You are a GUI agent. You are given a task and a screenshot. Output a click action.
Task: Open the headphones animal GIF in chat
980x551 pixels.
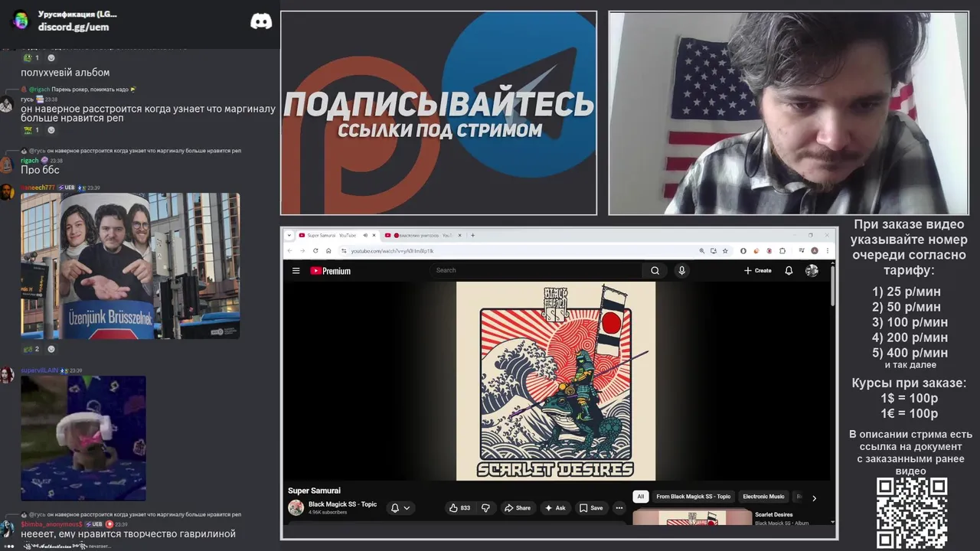tap(83, 438)
